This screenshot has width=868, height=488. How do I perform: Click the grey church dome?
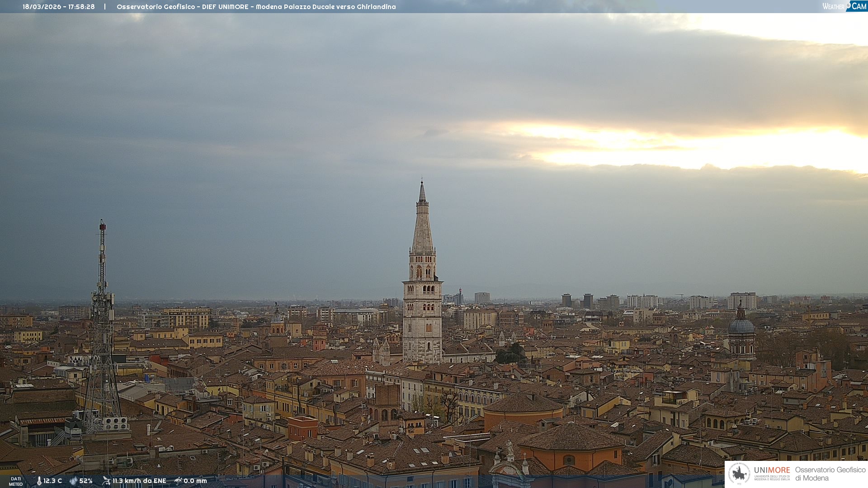coord(741,325)
